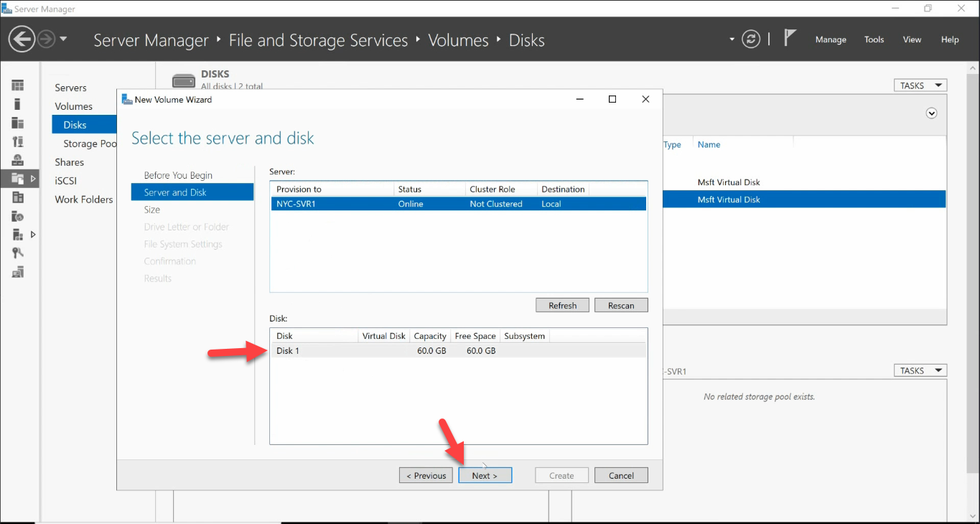Open the DISKS TASKS dropdown
Screen dimensions: 980x524
coord(920,85)
